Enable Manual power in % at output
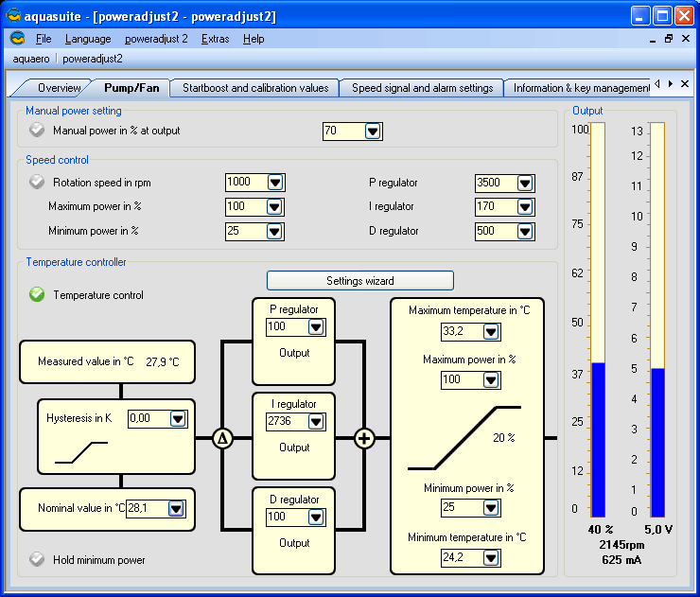 37,131
